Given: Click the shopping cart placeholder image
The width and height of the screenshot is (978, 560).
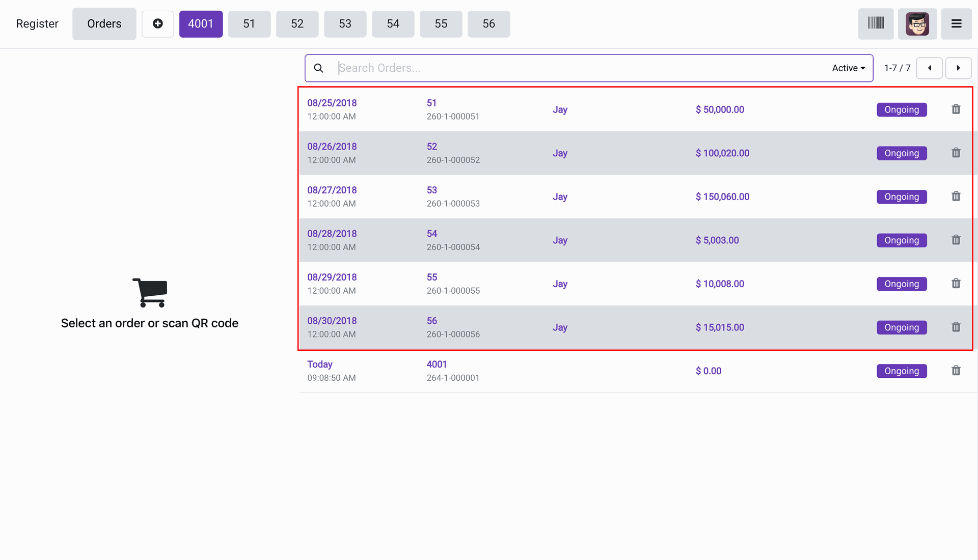Looking at the screenshot, I should [150, 293].
